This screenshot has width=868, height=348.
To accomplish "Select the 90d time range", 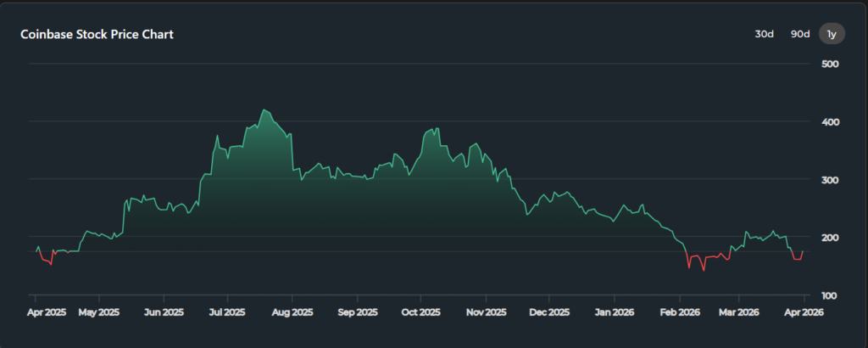I will (800, 34).
